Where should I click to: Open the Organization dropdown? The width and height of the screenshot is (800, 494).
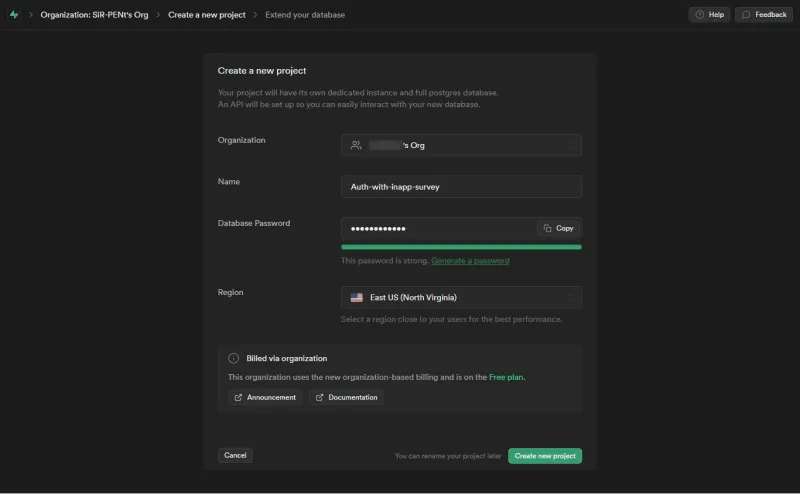pyautogui.click(x=461, y=145)
